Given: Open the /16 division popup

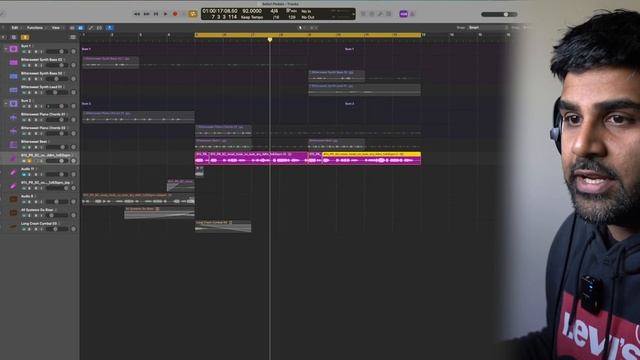Looking at the screenshot, I should click(x=276, y=18).
